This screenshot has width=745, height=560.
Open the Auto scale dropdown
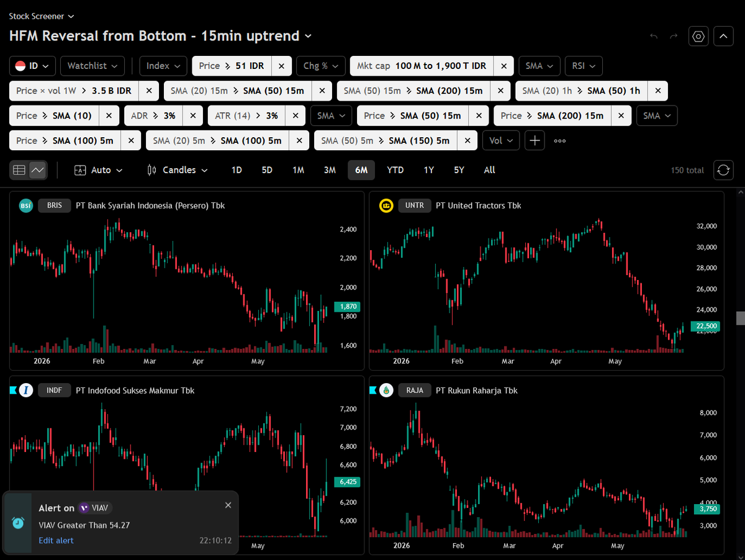[99, 169]
